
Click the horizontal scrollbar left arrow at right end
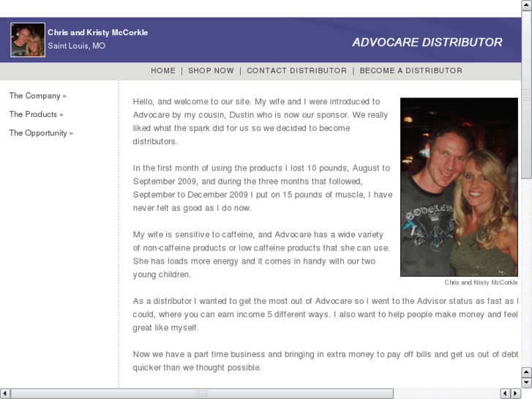[x=505, y=394]
